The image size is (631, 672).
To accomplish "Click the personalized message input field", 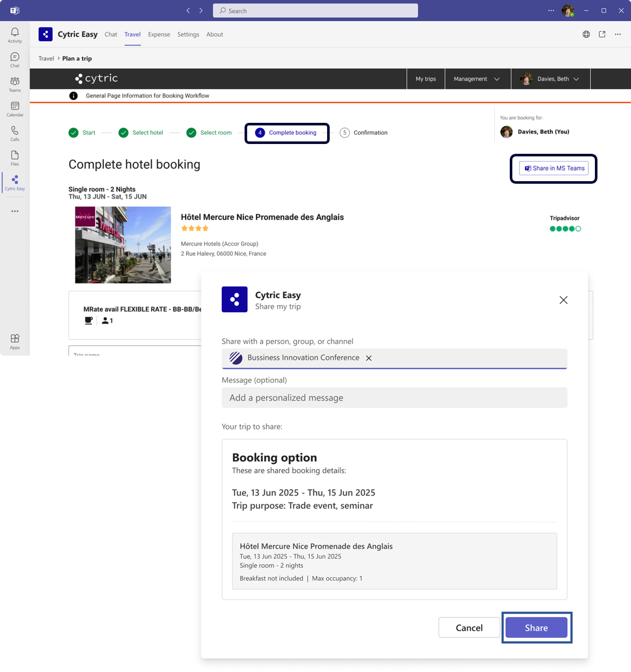I will 394,398.
